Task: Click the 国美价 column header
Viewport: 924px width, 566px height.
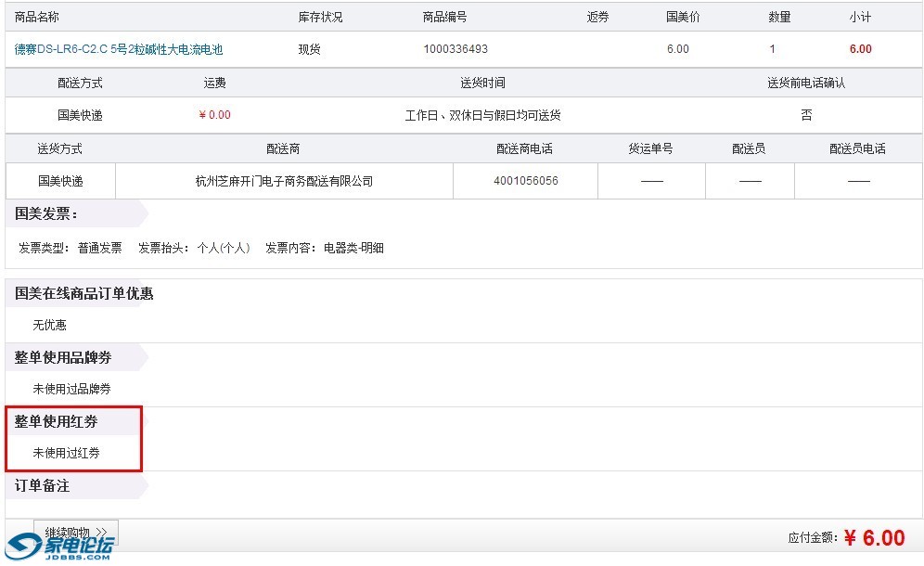Action: coord(683,17)
